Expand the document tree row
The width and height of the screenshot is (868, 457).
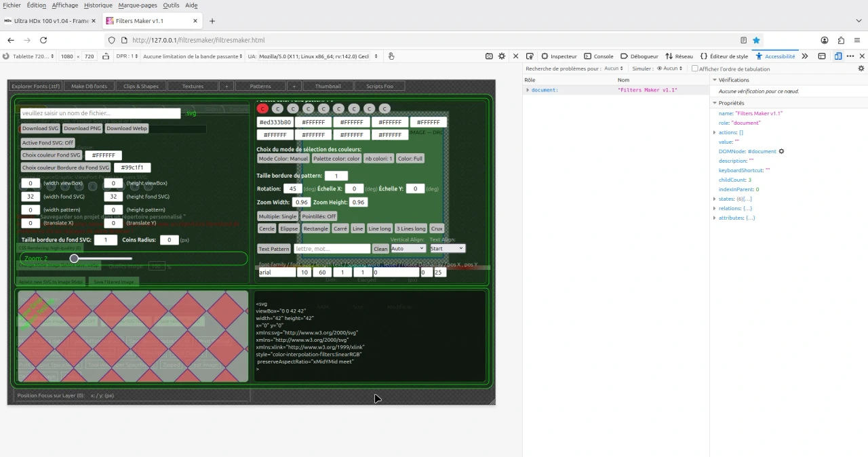[x=528, y=90]
